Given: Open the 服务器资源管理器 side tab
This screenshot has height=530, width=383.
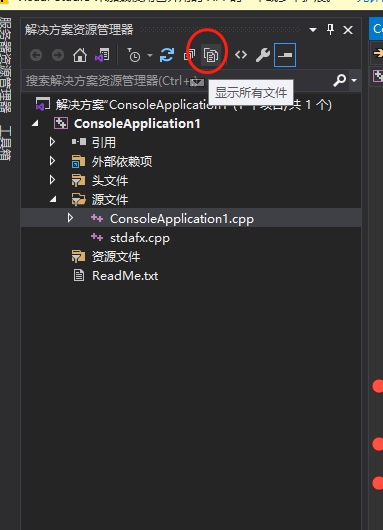Looking at the screenshot, I should point(6,65).
